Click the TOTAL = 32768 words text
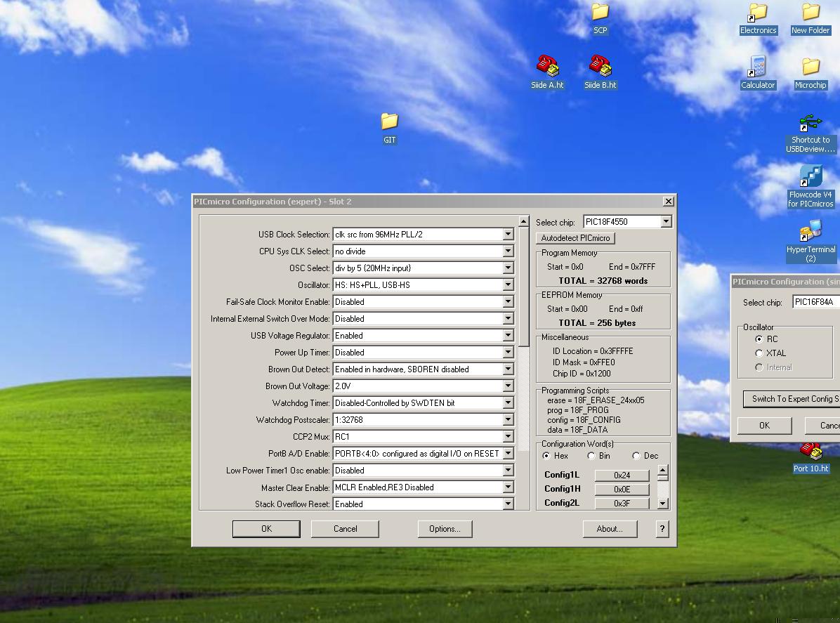Viewport: 840px width, 623px height. (x=603, y=281)
